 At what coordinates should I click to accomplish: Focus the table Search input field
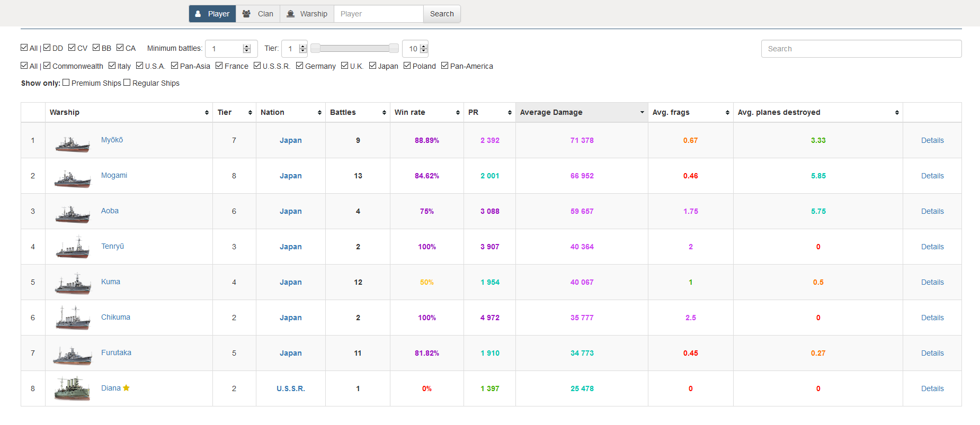pyautogui.click(x=861, y=49)
